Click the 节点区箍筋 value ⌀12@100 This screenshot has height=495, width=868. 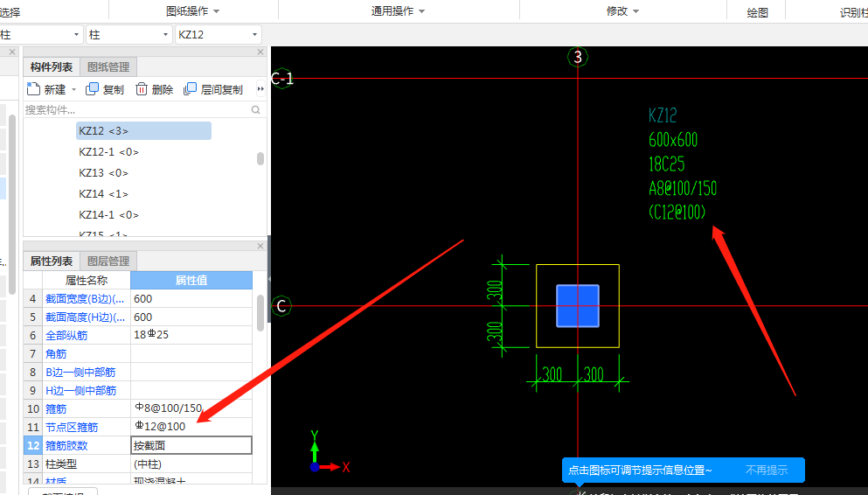click(191, 427)
